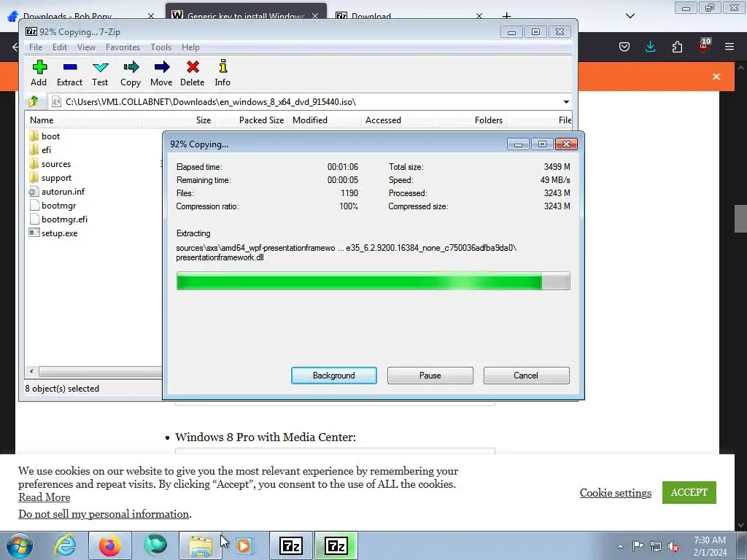Open the Tools menu
The width and height of the screenshot is (747, 560).
[x=160, y=47]
